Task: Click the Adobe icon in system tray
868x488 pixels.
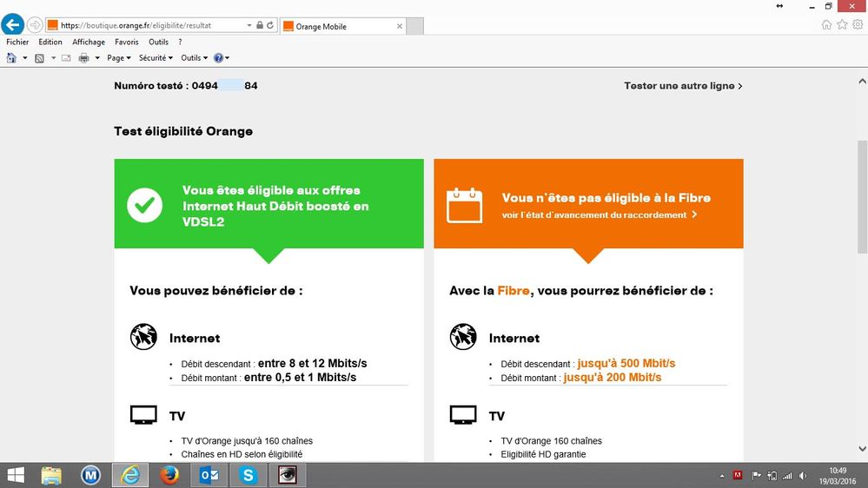Action: coord(738,475)
